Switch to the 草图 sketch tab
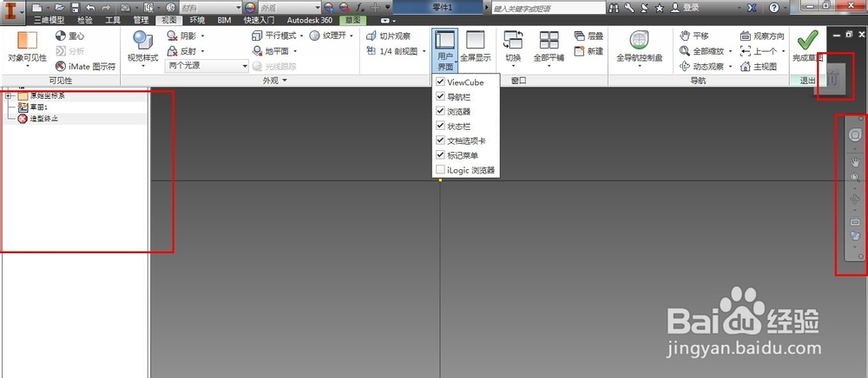This screenshot has width=868, height=378. point(352,20)
